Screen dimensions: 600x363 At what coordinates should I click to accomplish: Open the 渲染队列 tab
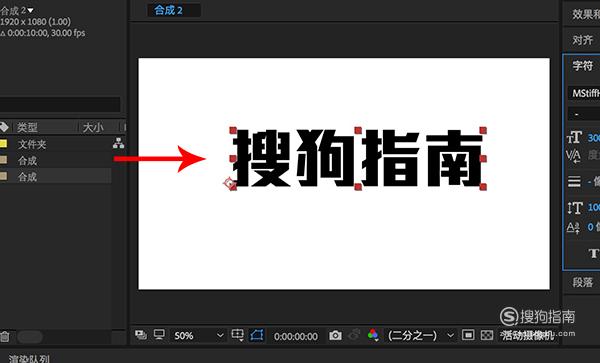29,359
